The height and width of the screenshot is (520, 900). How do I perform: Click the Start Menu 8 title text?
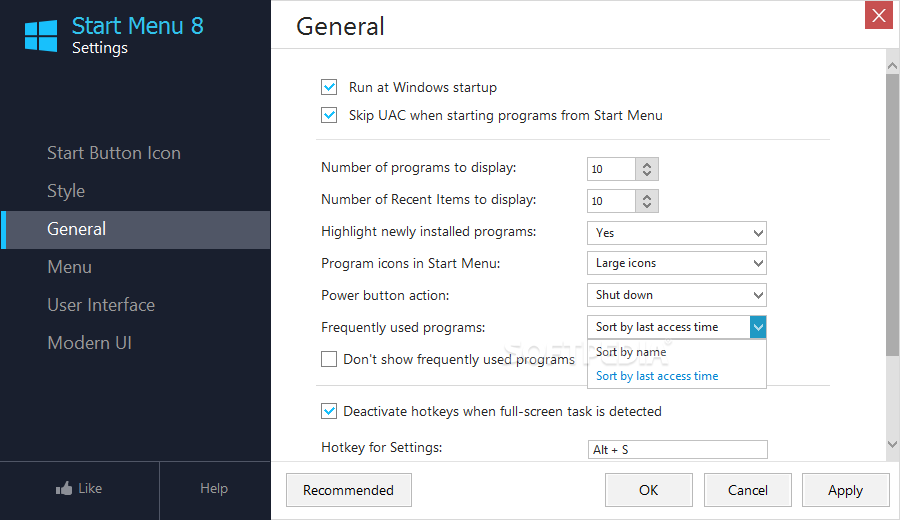[x=138, y=26]
